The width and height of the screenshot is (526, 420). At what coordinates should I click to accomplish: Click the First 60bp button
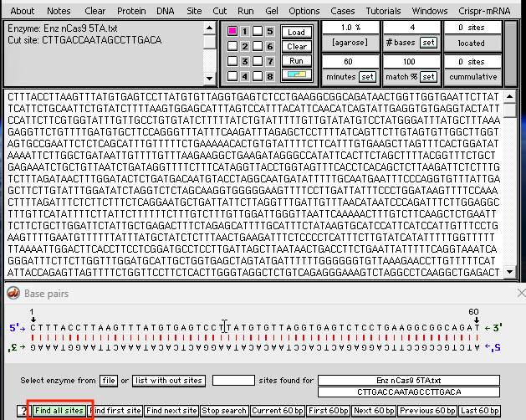(329, 411)
